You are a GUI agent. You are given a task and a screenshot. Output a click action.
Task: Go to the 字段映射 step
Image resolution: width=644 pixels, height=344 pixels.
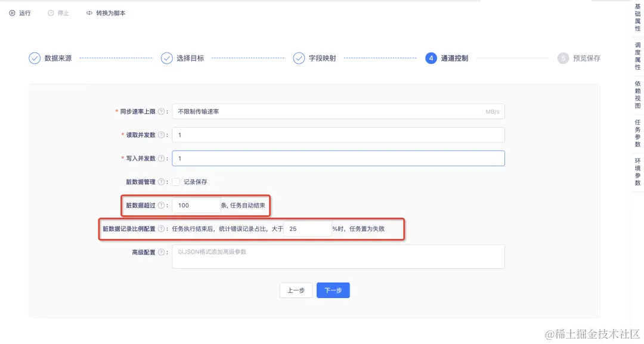(x=315, y=58)
